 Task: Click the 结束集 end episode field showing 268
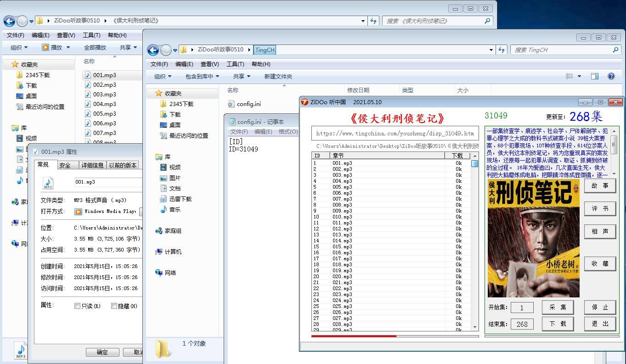[x=522, y=324]
